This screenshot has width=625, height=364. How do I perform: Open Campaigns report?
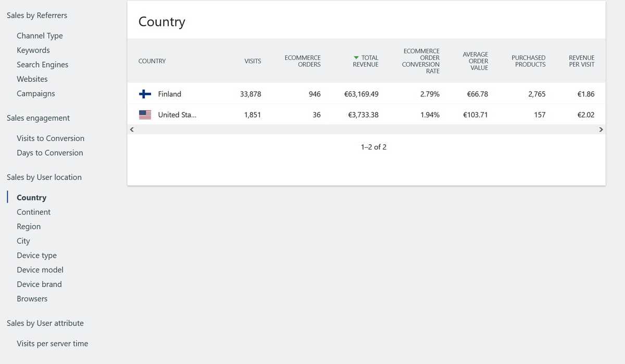tap(36, 94)
